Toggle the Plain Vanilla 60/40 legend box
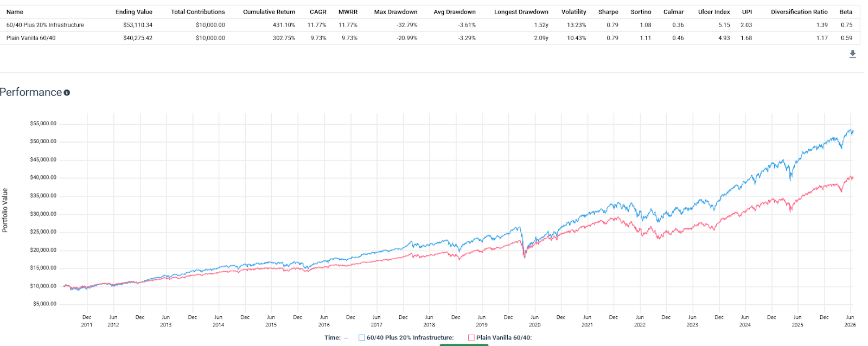868x346 pixels. point(471,337)
